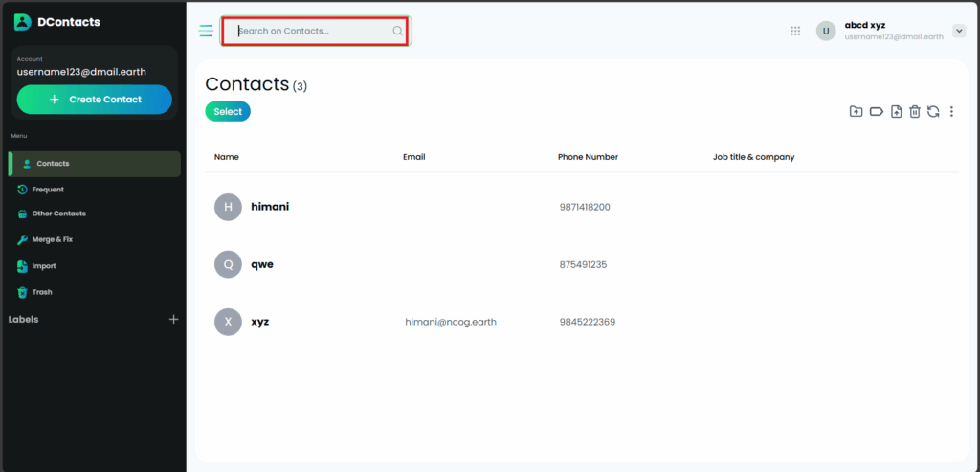
Task: Open the apps grid launcher icon
Action: [x=795, y=31]
